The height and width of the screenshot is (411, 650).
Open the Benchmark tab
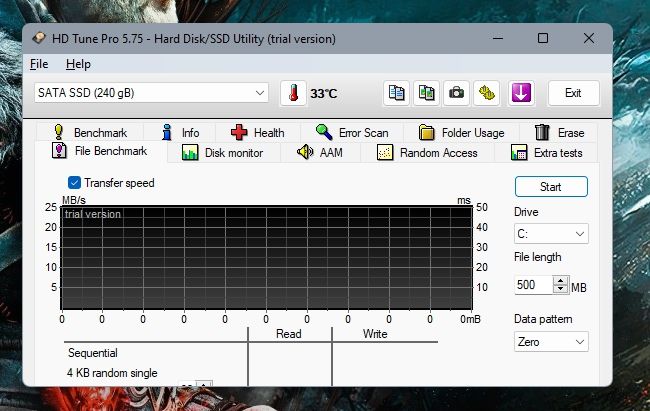(90, 133)
